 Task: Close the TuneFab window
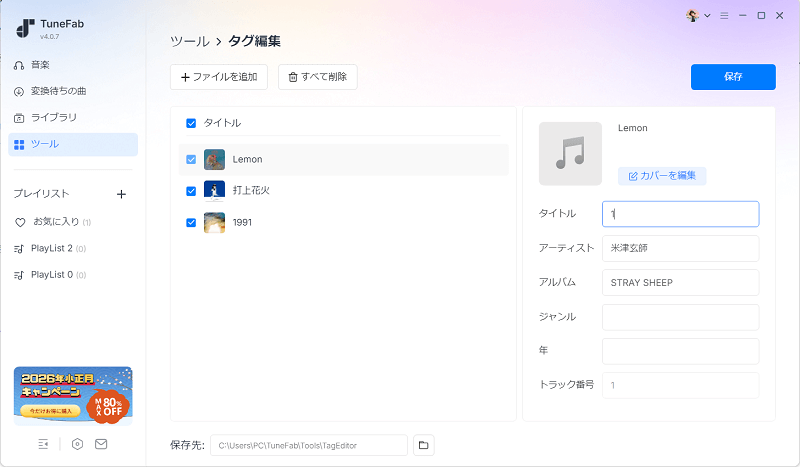tap(780, 16)
